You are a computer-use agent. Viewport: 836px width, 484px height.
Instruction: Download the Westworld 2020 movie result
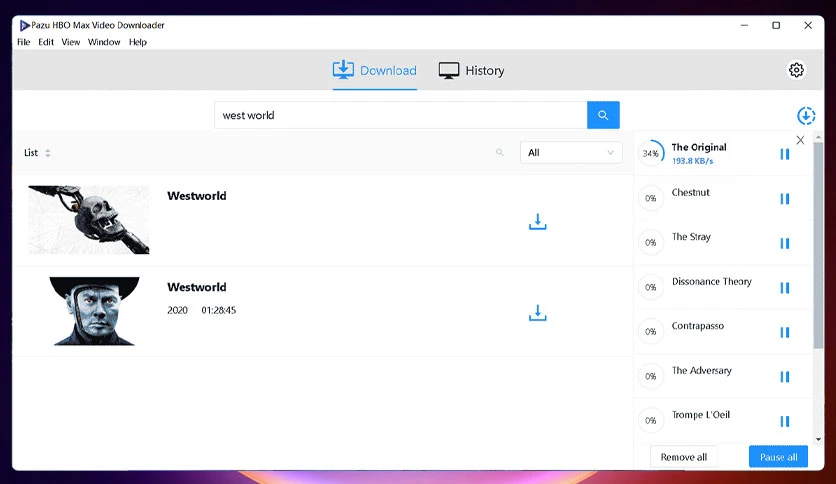pos(537,313)
